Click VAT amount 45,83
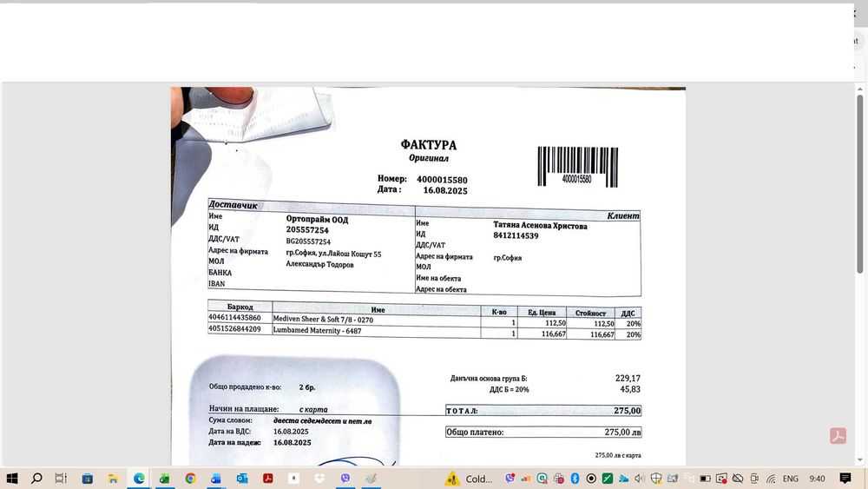The height and width of the screenshot is (489, 868). (x=630, y=389)
